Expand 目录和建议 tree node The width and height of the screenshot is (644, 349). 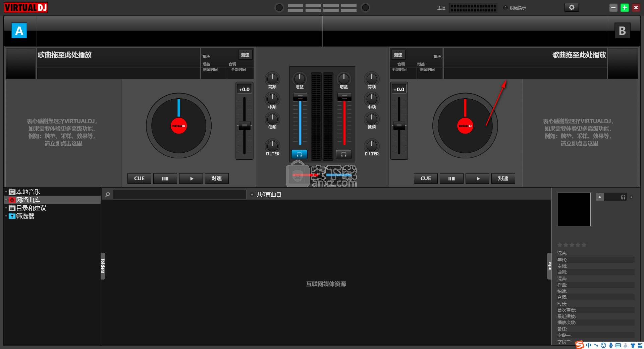coord(6,208)
